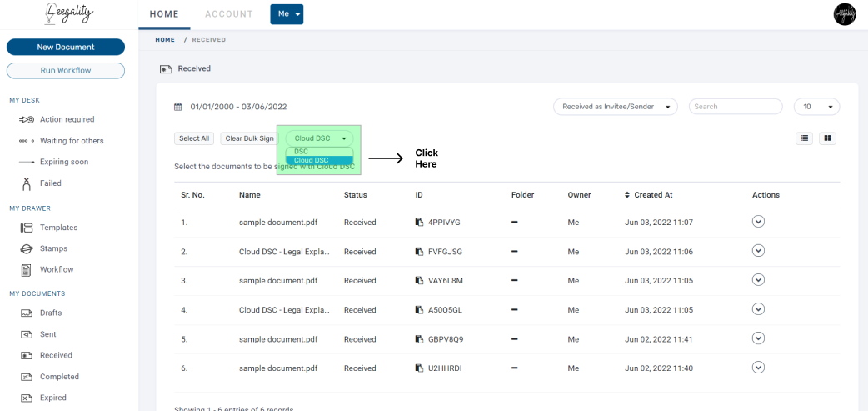This screenshot has width=868, height=411.
Task: Copy document ID FVFGJSG icon
Action: click(x=419, y=252)
